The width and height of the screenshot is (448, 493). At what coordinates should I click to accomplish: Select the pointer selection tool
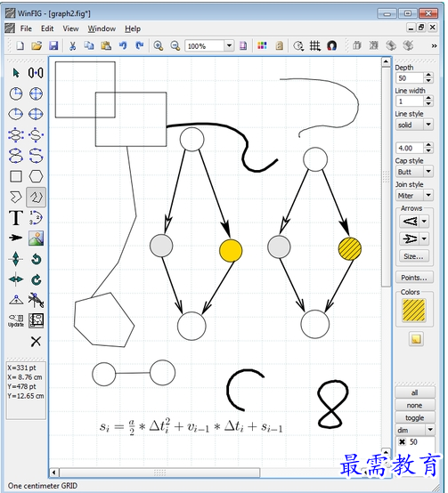coord(16,73)
